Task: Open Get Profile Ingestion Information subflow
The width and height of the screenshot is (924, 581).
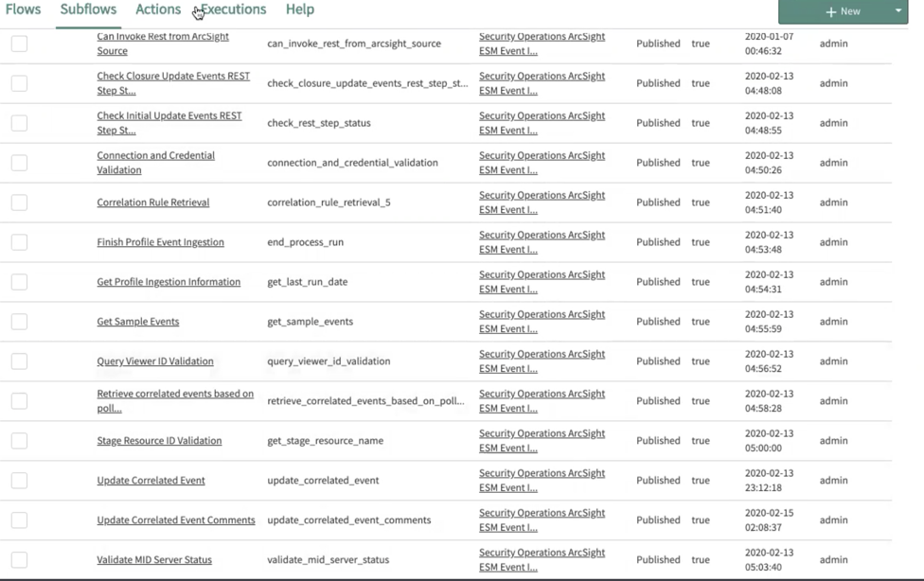Action: coord(169,282)
